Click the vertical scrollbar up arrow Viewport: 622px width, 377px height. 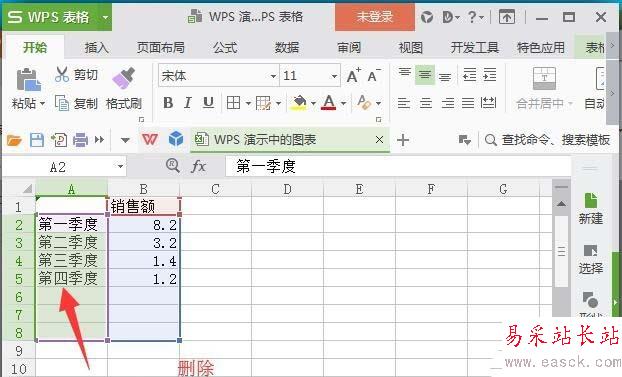(561, 204)
